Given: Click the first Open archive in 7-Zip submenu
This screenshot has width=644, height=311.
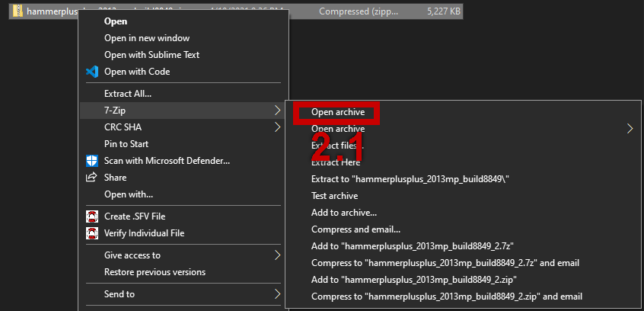Looking at the screenshot, I should tap(338, 112).
